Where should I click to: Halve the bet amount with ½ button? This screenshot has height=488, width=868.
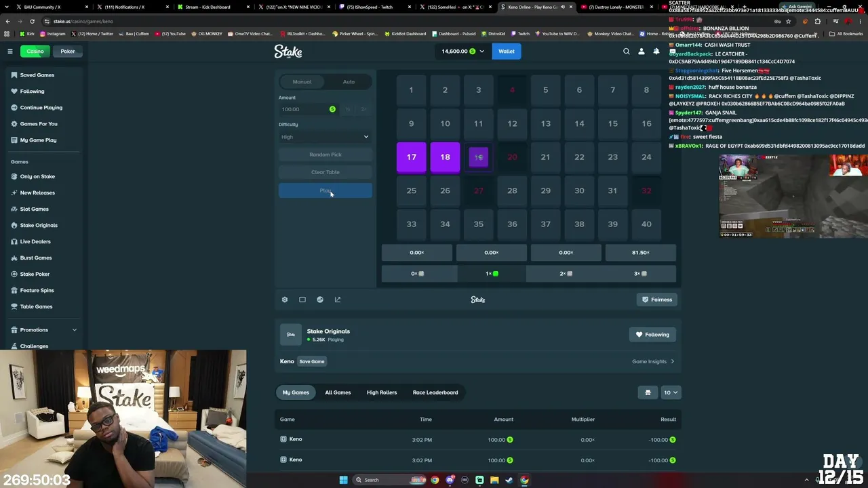coord(348,109)
